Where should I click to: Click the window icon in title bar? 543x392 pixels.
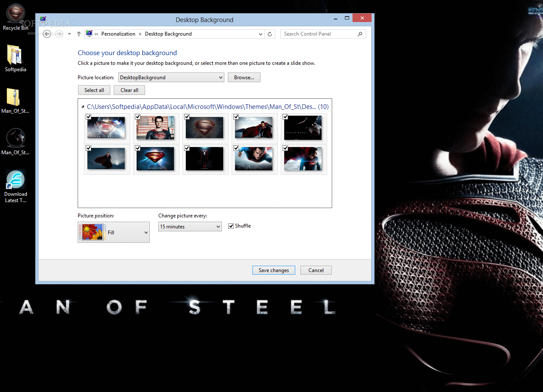(43, 19)
